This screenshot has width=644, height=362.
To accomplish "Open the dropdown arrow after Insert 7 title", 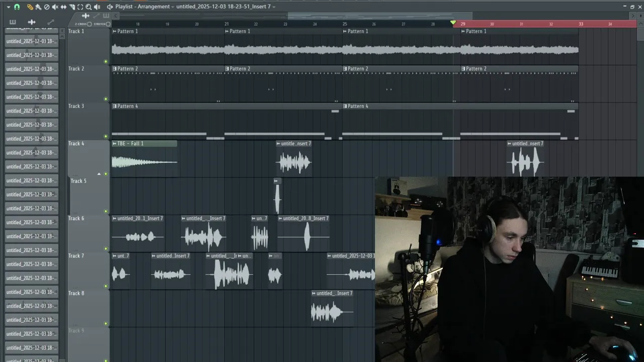I will (274, 7).
